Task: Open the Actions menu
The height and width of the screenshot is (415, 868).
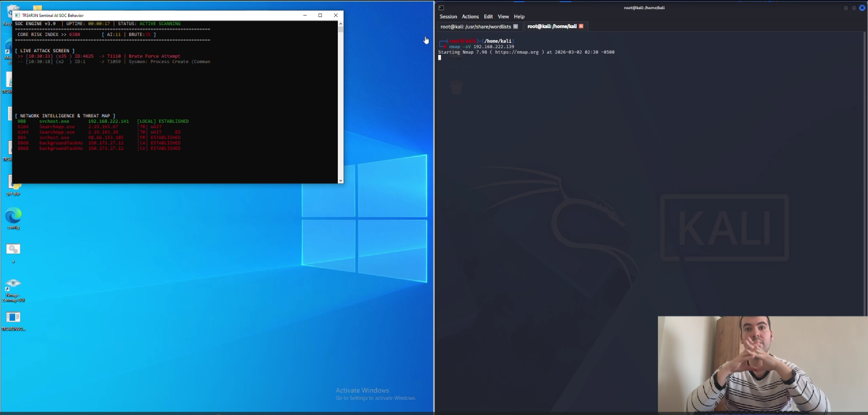Action: click(470, 17)
